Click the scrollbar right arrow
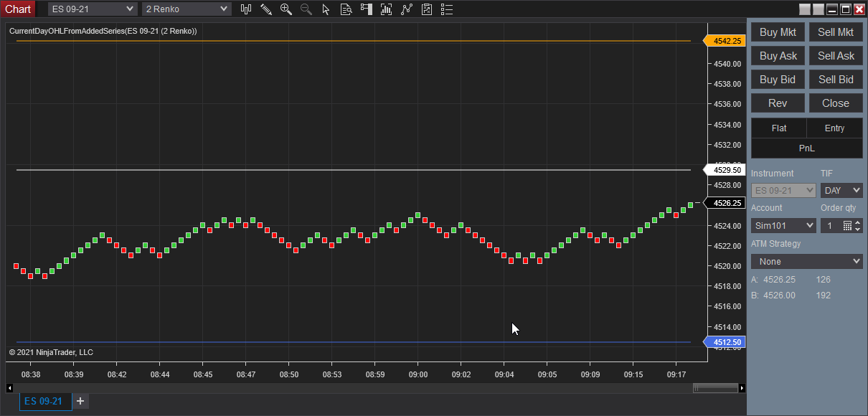868x416 pixels. (742, 388)
